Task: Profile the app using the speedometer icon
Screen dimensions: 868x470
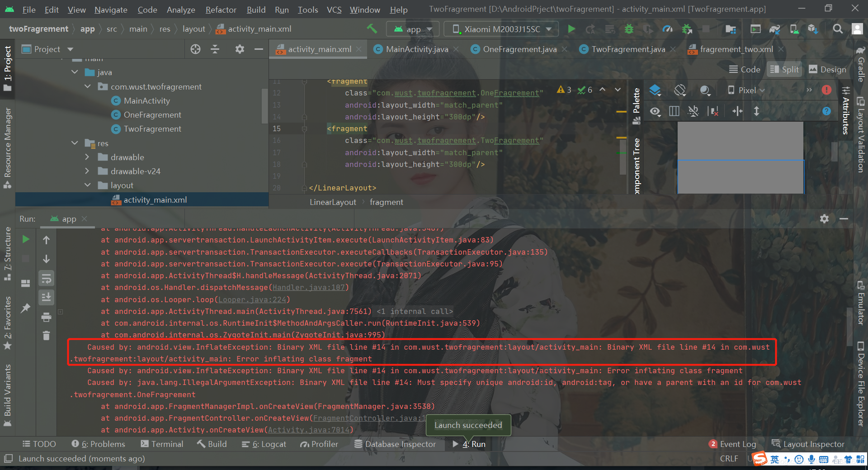Action: tap(667, 29)
